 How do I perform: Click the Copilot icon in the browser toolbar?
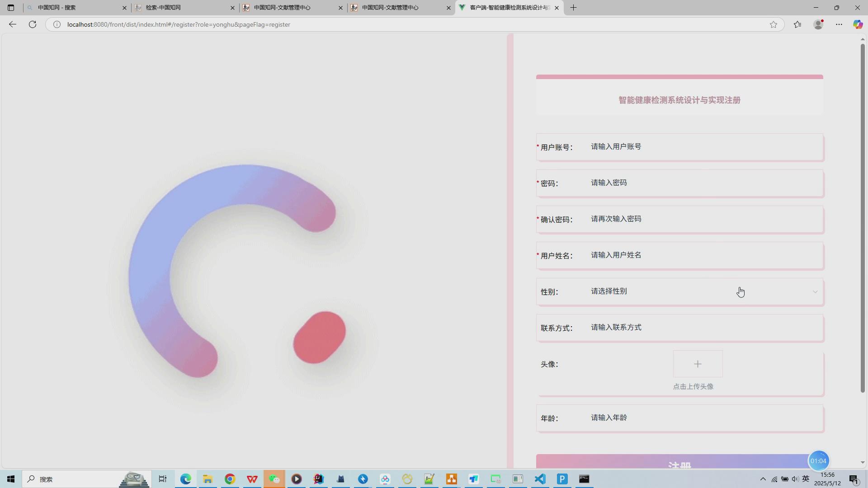[x=858, y=24]
